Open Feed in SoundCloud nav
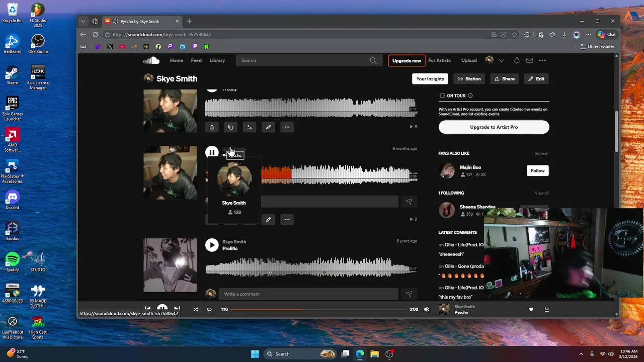The width and height of the screenshot is (644, 362). point(196,60)
